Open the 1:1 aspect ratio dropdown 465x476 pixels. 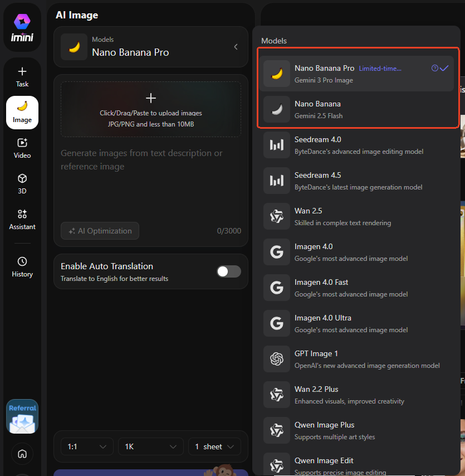86,446
